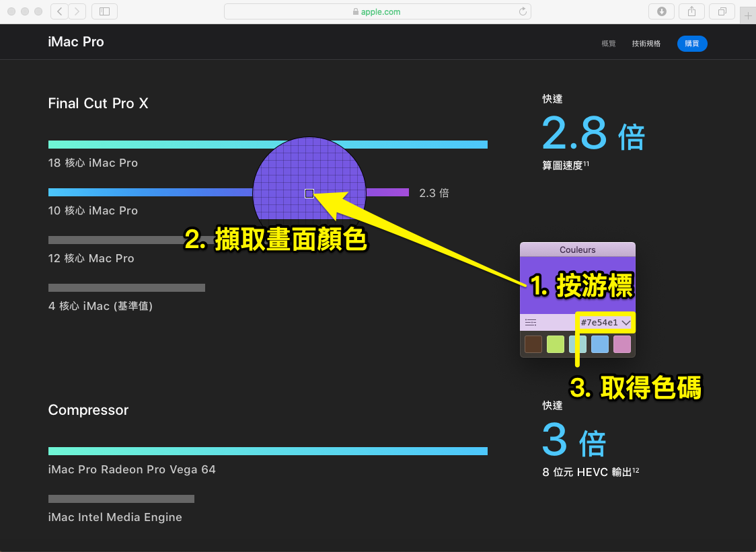The image size is (756, 552).
Task: Click the 8 位元 HEVC 輸出 caption
Action: click(591, 472)
